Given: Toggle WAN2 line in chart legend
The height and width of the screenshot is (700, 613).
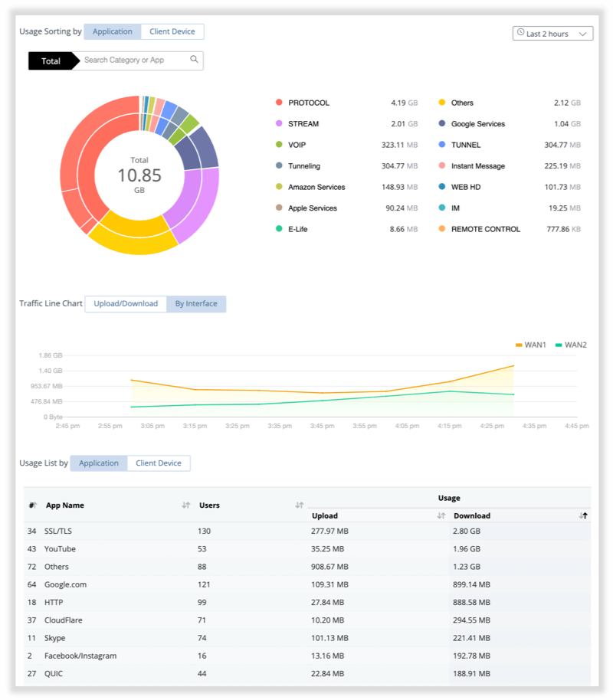Looking at the screenshot, I should (570, 345).
